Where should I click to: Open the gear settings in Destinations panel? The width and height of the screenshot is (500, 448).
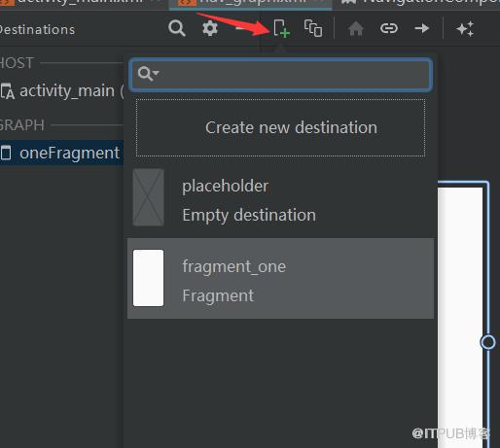point(210,28)
